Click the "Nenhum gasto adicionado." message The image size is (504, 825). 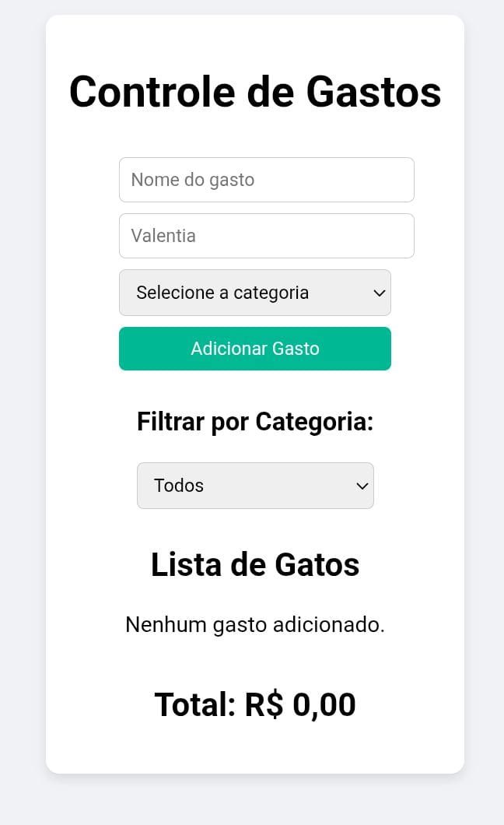click(x=255, y=625)
